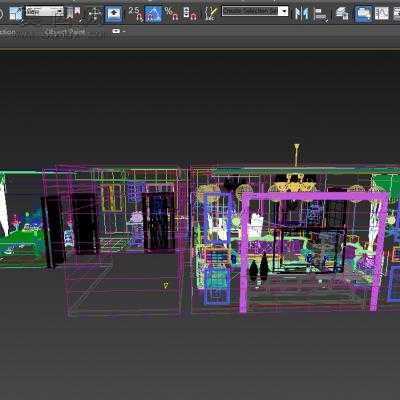400x400 pixels.
Task: Click the Align tool icon
Action: pyautogui.click(x=321, y=15)
